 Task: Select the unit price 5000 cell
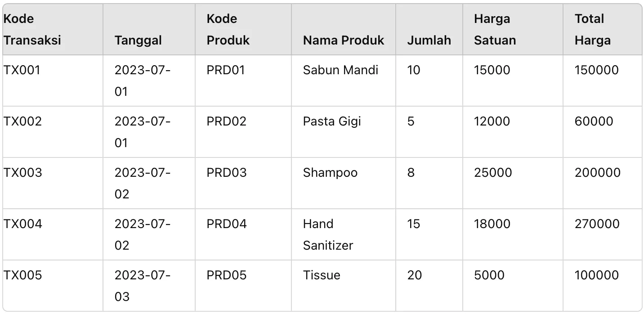pyautogui.click(x=489, y=275)
